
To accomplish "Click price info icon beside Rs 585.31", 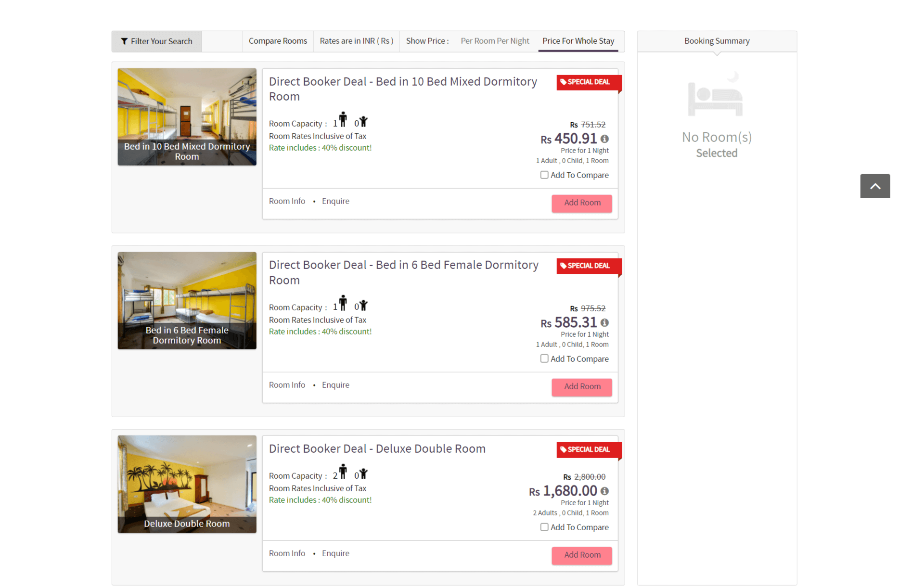I will (604, 323).
